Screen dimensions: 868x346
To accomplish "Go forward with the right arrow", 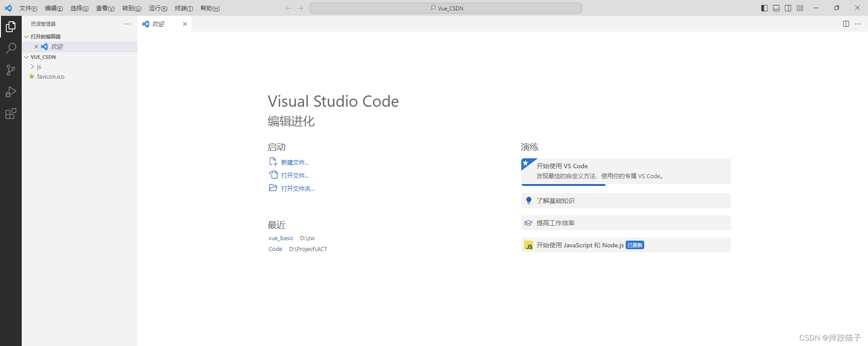I will click(x=300, y=8).
